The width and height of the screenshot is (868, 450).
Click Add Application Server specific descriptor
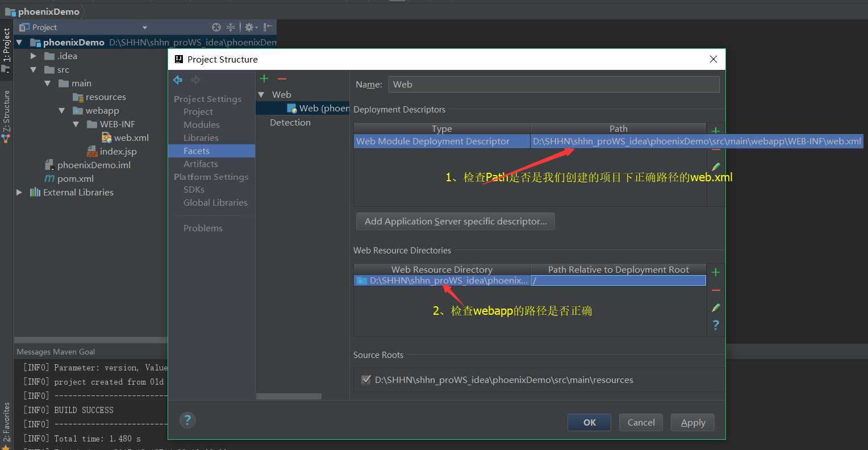[x=456, y=222]
